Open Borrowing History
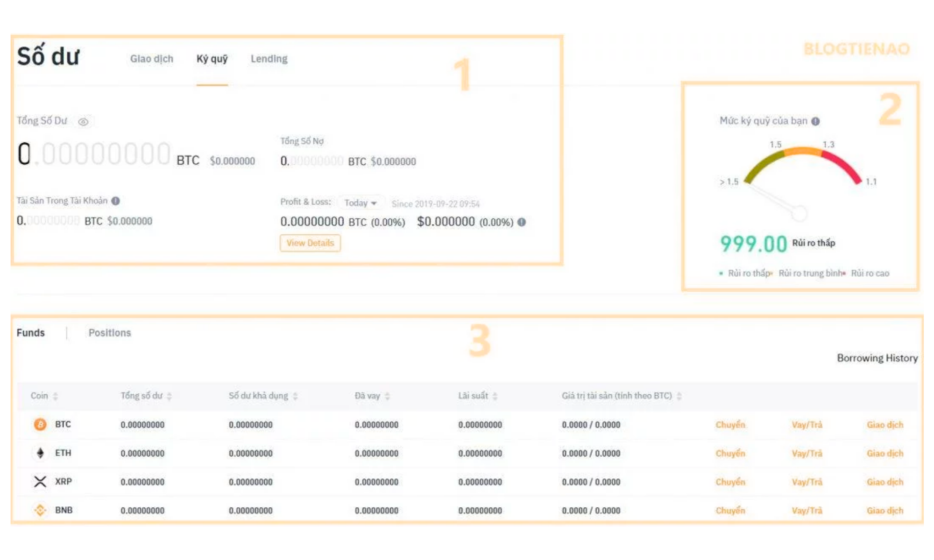This screenshot has height=560, width=934. (x=878, y=358)
